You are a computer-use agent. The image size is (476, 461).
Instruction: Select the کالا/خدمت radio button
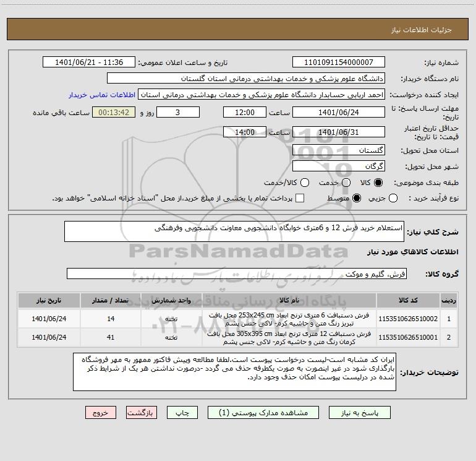pos(305,183)
